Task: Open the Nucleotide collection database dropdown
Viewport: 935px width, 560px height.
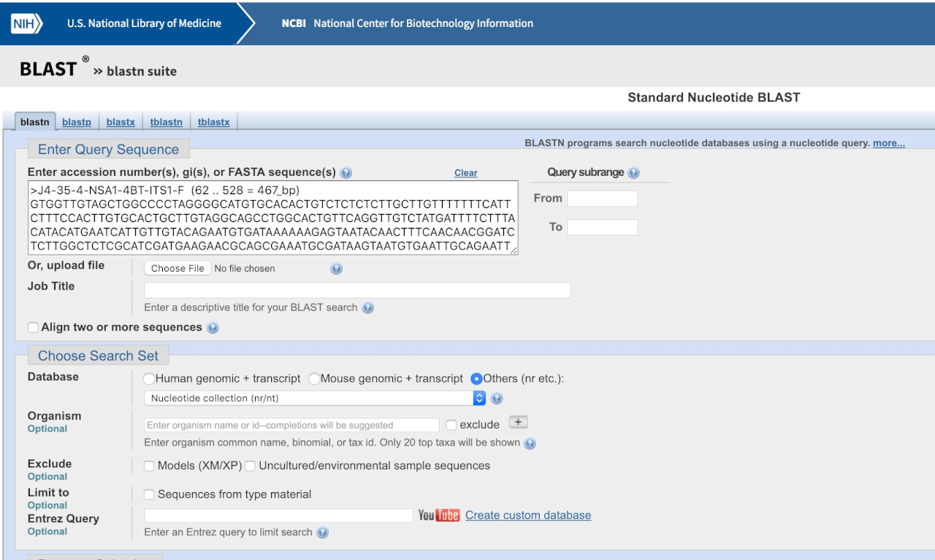Action: [x=315, y=398]
